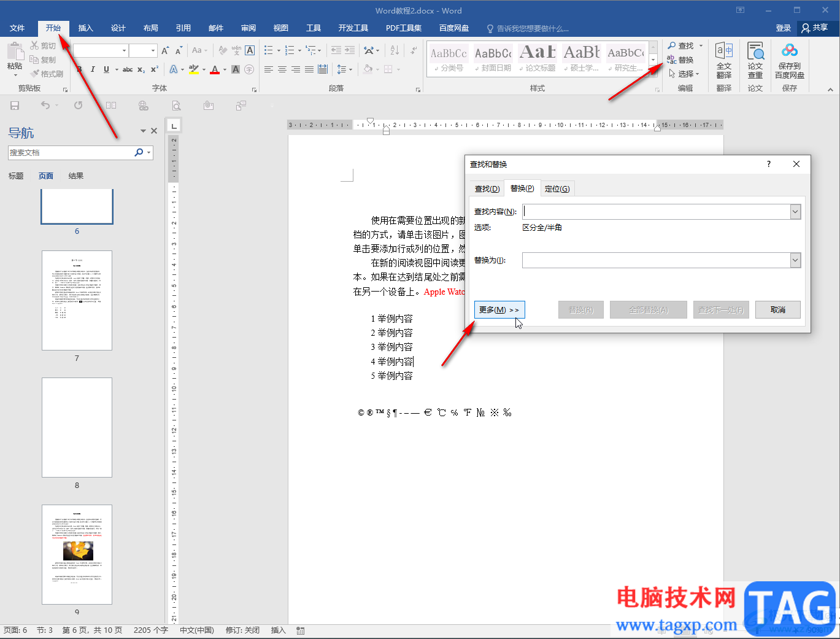The height and width of the screenshot is (639, 840).
Task: Expand the Replace with (替换为) combo box
Action: 795,260
